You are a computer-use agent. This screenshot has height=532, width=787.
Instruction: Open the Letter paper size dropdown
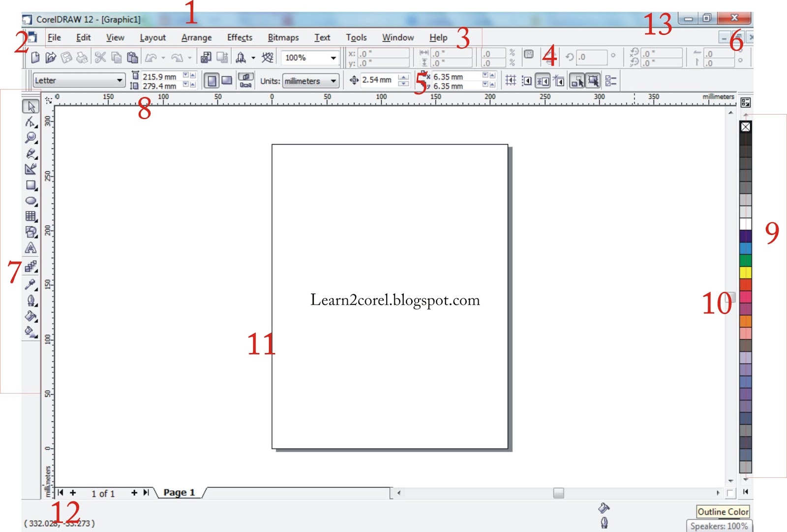pyautogui.click(x=121, y=80)
